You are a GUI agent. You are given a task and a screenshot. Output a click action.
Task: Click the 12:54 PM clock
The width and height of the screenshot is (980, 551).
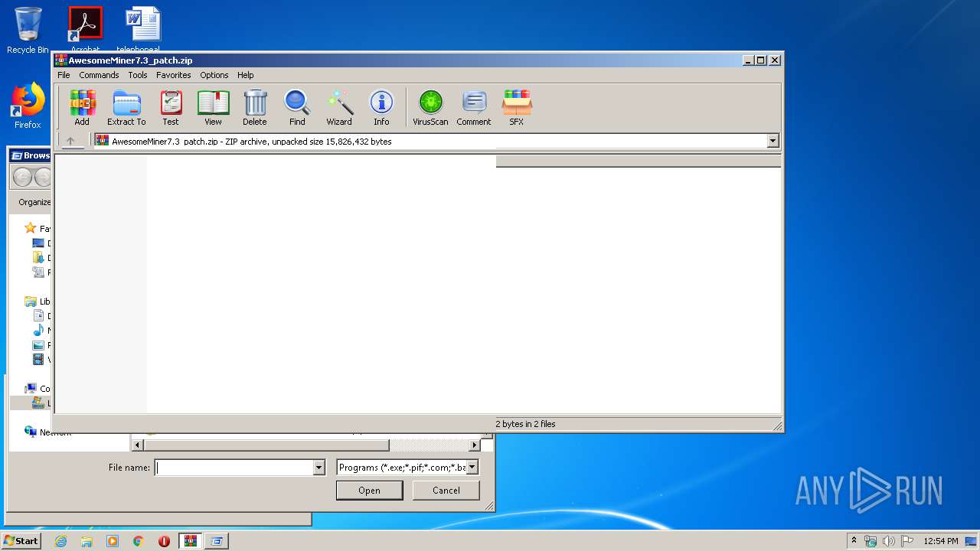point(940,541)
